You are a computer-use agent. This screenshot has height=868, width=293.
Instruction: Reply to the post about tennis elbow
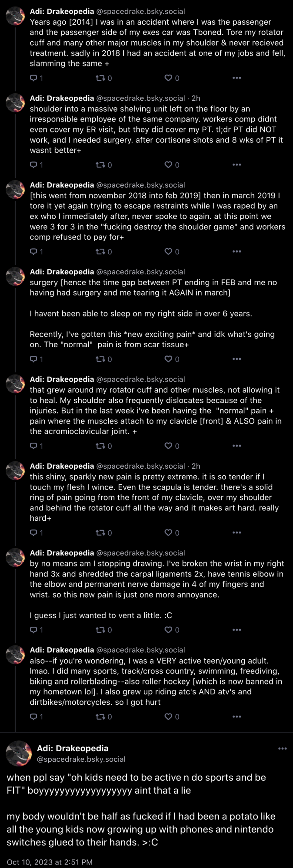point(36,630)
